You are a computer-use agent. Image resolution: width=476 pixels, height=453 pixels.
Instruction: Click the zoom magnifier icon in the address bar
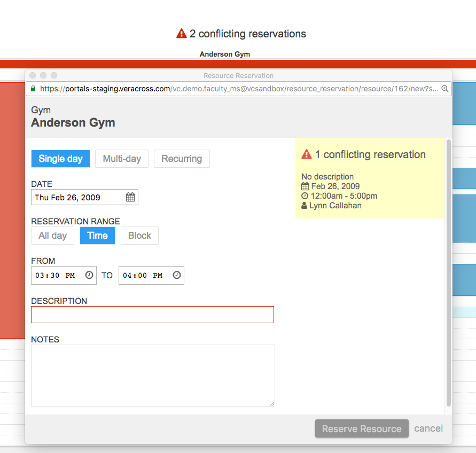[444, 89]
